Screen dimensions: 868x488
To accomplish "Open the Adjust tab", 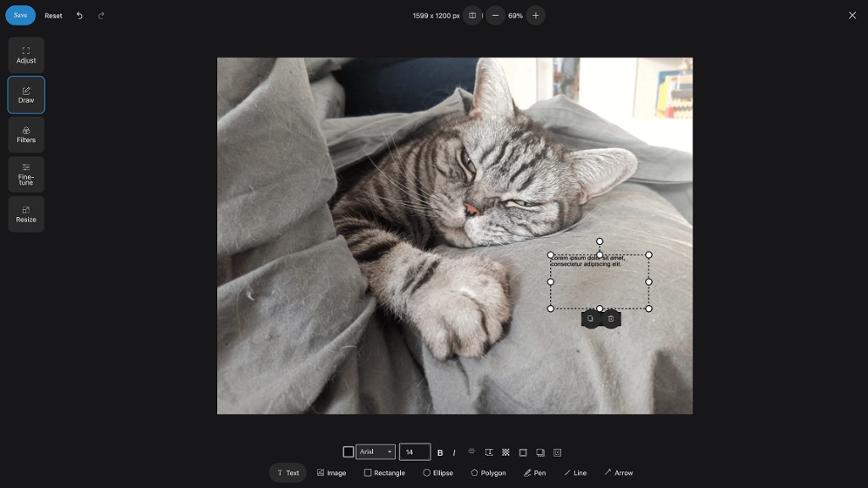I will (26, 55).
